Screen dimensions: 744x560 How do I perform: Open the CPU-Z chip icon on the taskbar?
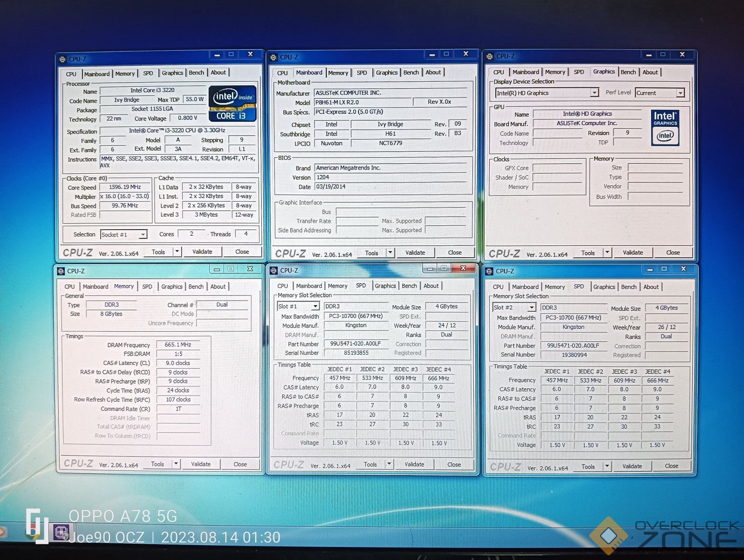62,532
